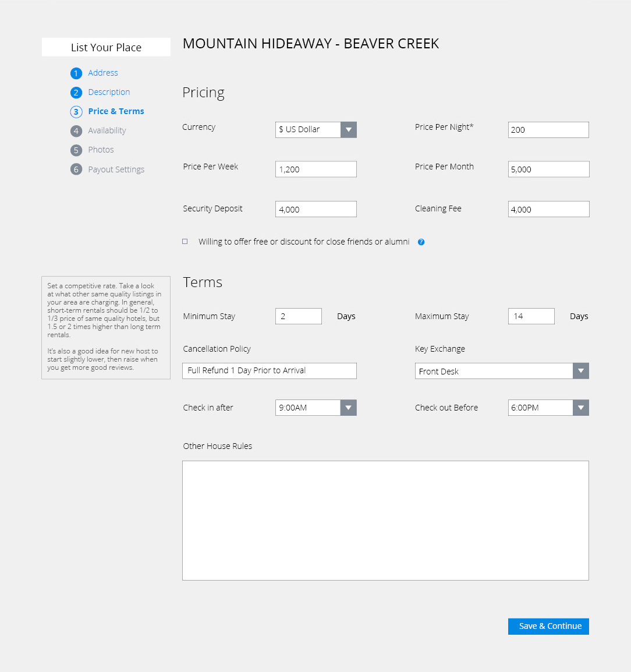Screen dimensions: 631x672
Task: Enable the friends or alumni discount checkbox
Action: [185, 242]
